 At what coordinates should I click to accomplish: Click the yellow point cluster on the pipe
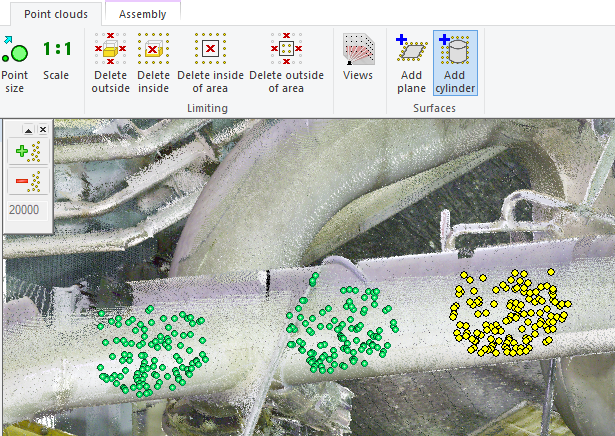tap(510, 312)
